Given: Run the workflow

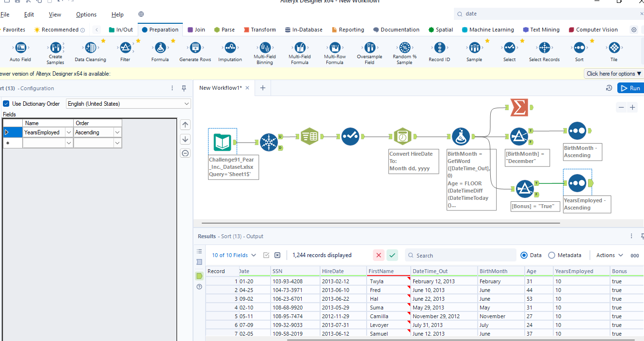Looking at the screenshot, I should [x=630, y=88].
